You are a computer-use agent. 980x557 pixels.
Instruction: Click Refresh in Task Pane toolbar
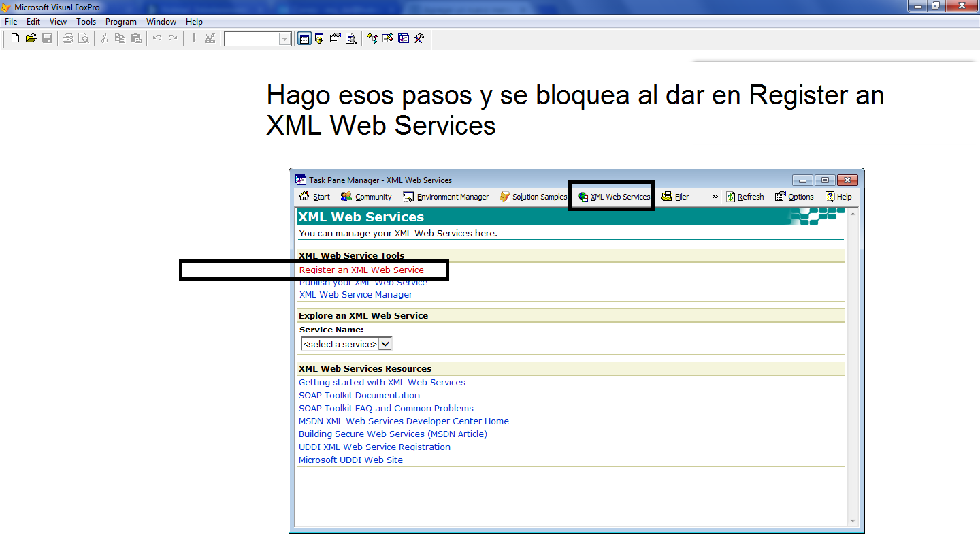click(x=745, y=197)
